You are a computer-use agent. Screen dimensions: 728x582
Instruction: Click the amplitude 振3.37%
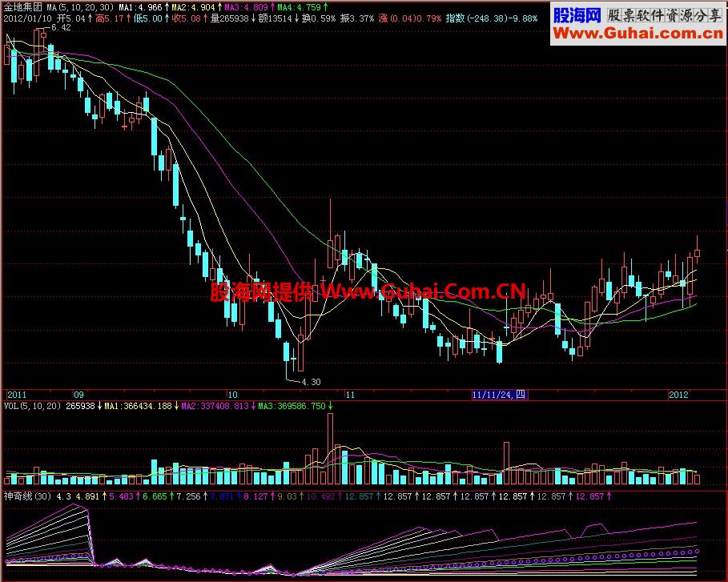(x=357, y=18)
